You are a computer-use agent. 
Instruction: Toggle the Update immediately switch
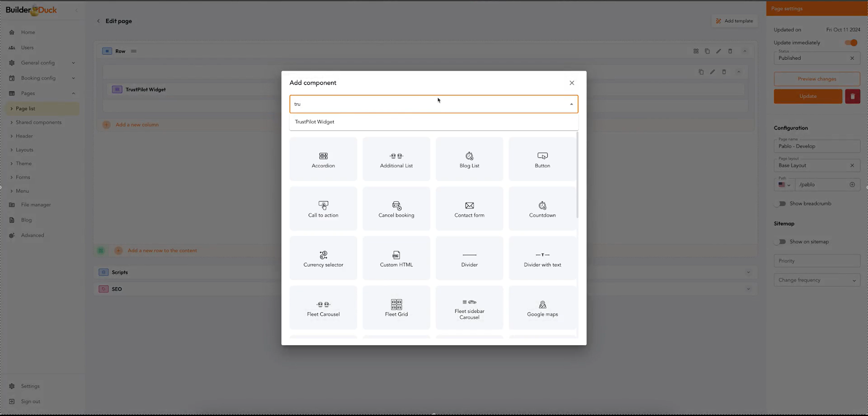851,43
